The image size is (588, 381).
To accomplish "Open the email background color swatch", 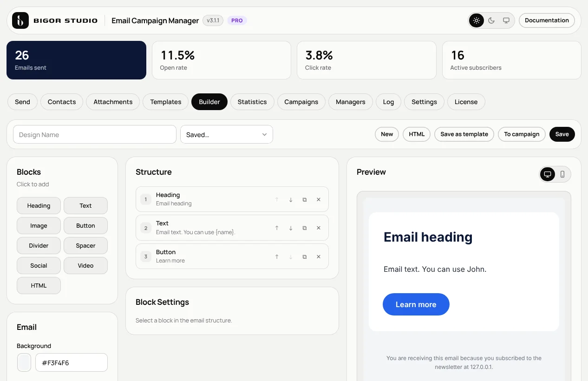I will coord(24,362).
